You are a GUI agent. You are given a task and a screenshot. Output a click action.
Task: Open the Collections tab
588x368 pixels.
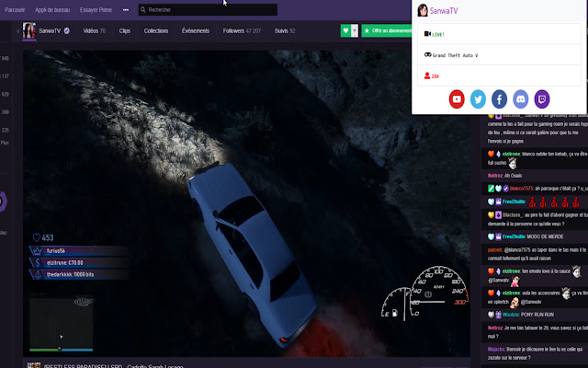(x=156, y=30)
